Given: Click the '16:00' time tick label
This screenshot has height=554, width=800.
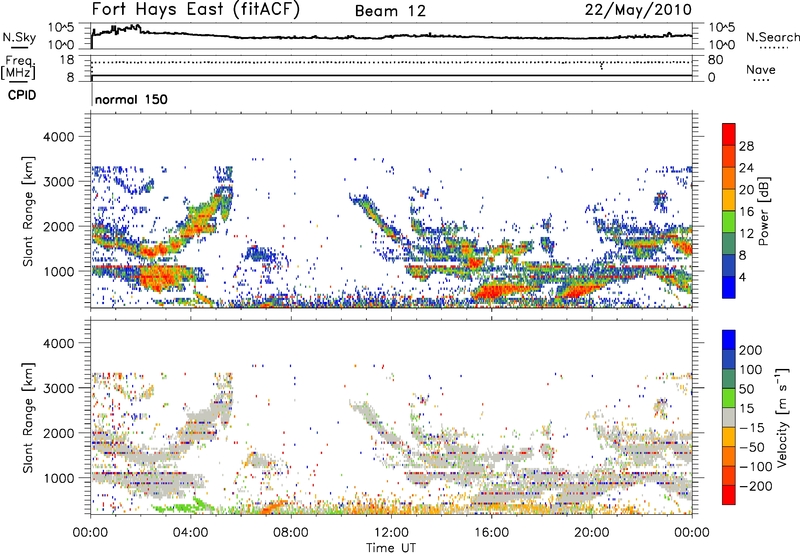Looking at the screenshot, I should point(491,533).
